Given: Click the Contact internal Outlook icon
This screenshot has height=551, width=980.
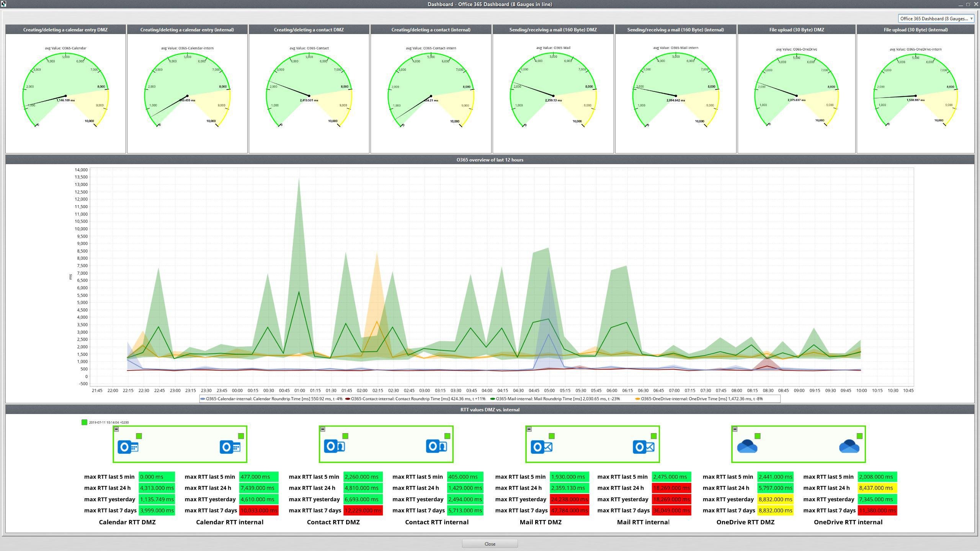Looking at the screenshot, I should pos(436,446).
